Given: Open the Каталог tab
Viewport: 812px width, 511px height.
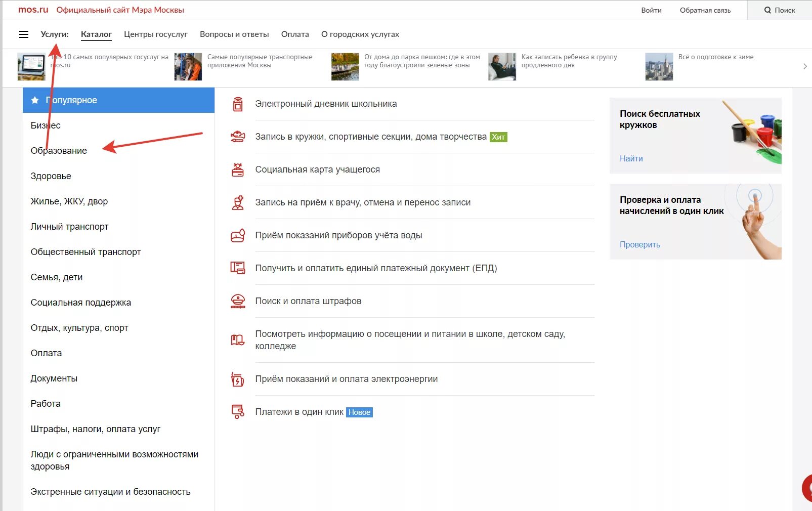Looking at the screenshot, I should (x=96, y=34).
